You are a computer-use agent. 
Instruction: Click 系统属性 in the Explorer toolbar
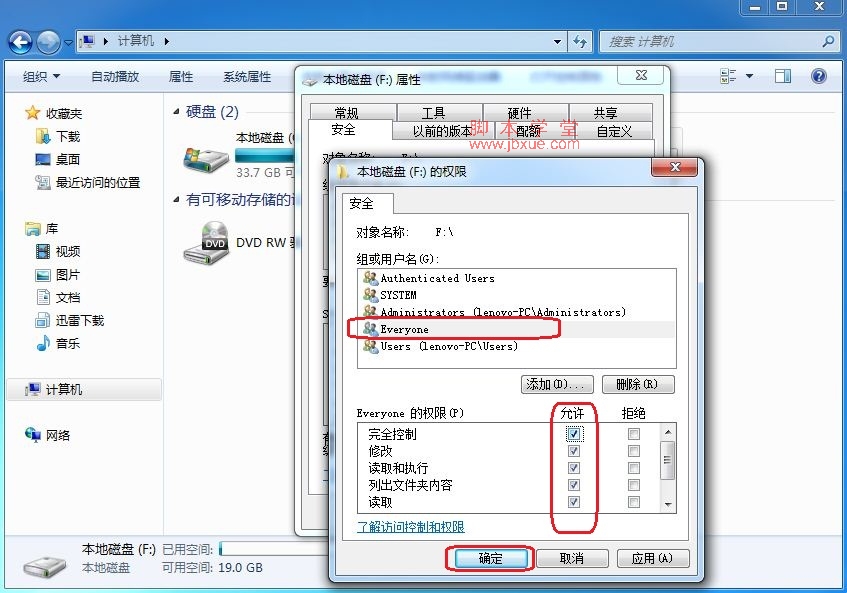(247, 77)
